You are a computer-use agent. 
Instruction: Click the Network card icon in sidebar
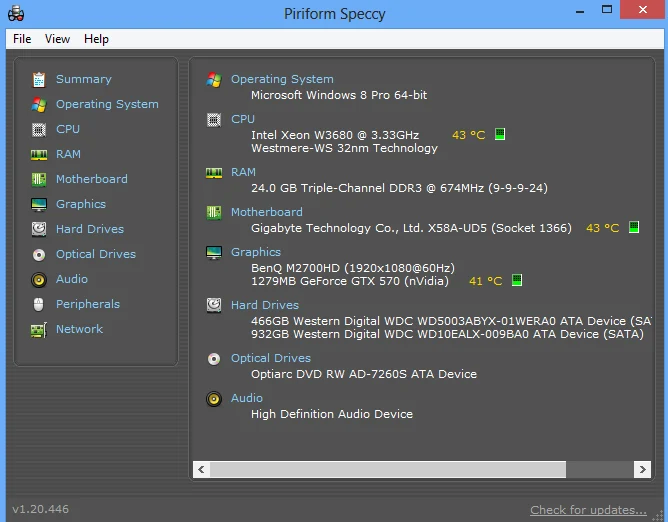pos(39,330)
